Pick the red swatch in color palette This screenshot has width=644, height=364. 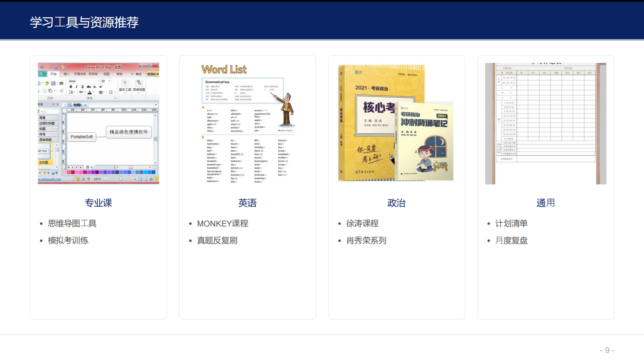73,172
